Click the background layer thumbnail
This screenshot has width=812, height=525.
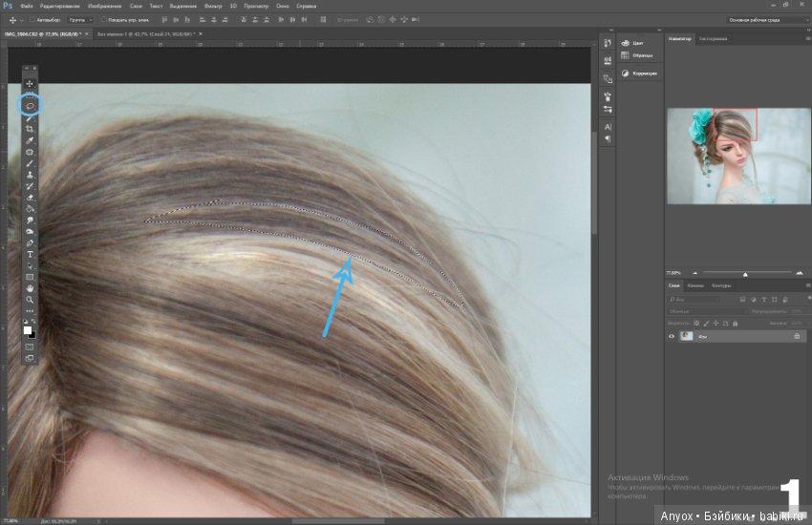click(687, 336)
